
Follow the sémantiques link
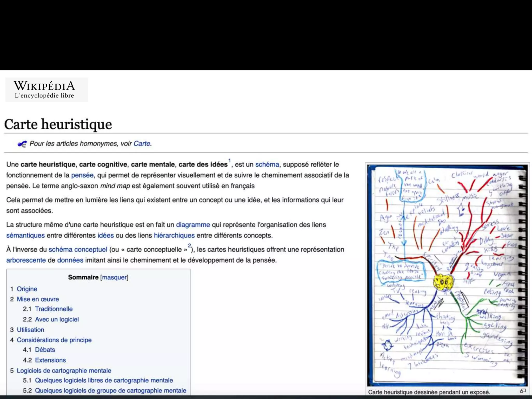pos(25,235)
